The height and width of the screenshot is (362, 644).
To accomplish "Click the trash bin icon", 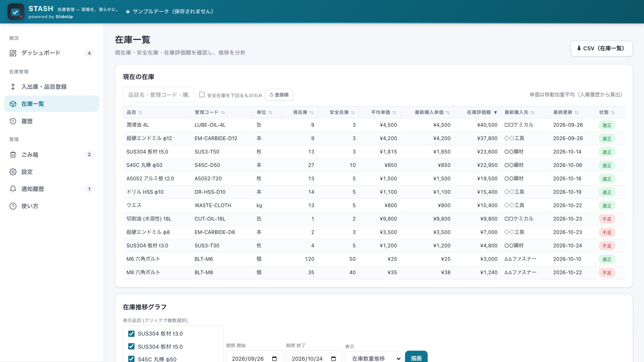I will 13,155.
